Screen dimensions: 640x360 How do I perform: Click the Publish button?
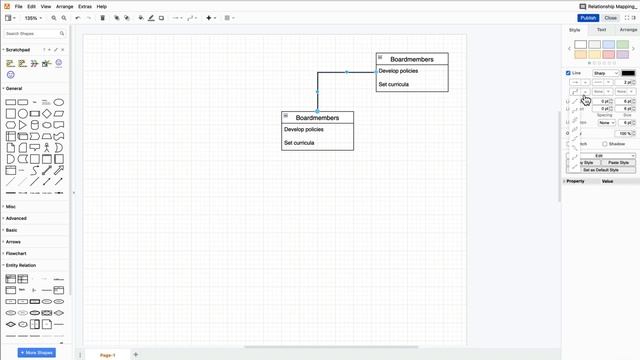coord(588,18)
